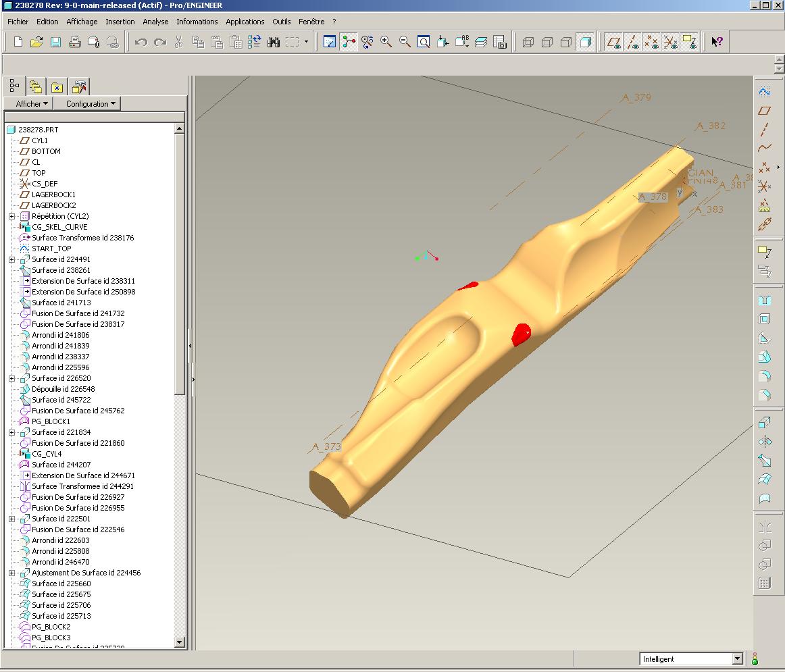Viewport: 785px width, 672px height.
Task: Select the datum axis tool
Action: [x=765, y=130]
